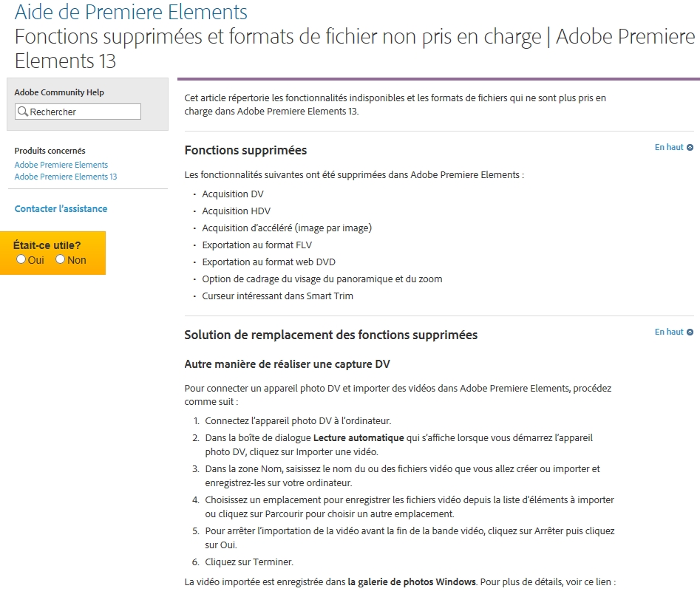Viewport: 700px width, 597px height.
Task: Open the Adobe Premiere Elements 13 link
Action: point(66,177)
